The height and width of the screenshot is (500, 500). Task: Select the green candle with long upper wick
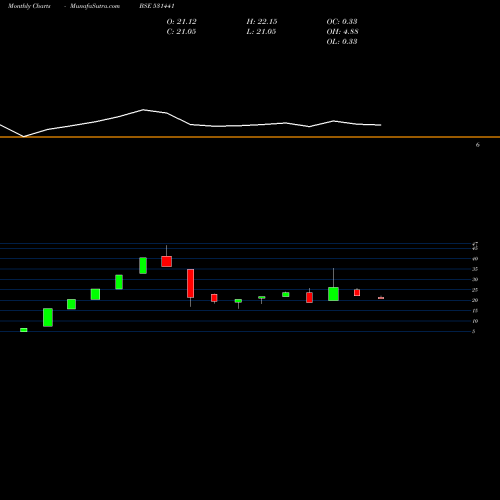pos(333,294)
